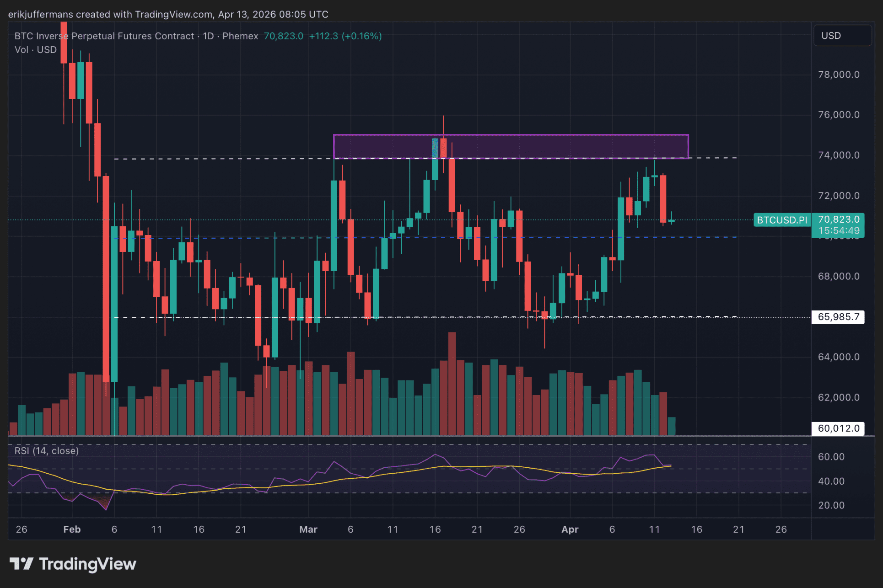
Task: Click the TradingView wordmark text
Action: 87,564
